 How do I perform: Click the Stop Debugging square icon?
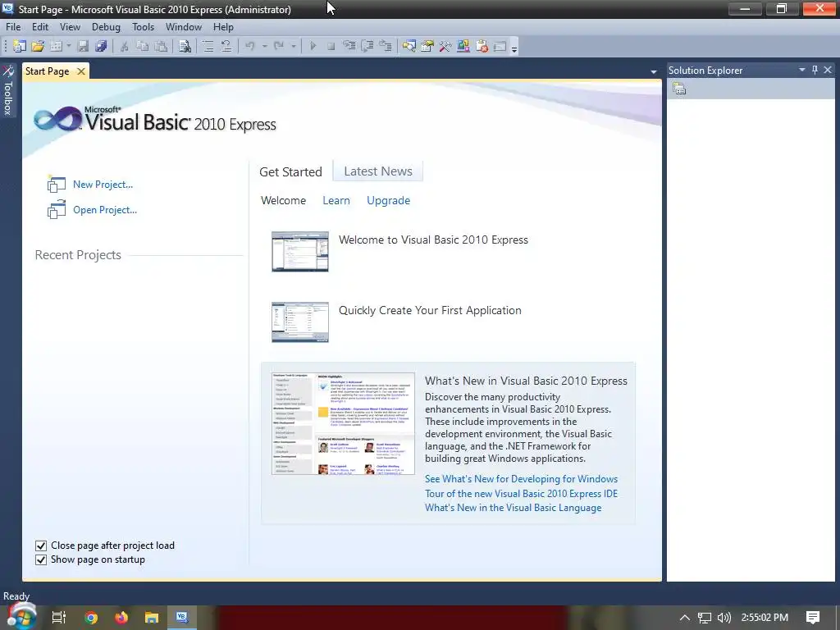point(331,46)
